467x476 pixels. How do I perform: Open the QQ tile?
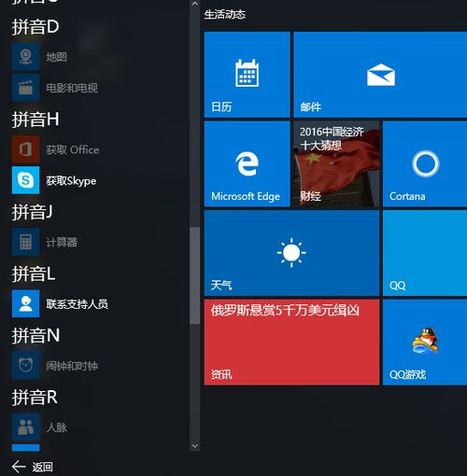[425, 253]
